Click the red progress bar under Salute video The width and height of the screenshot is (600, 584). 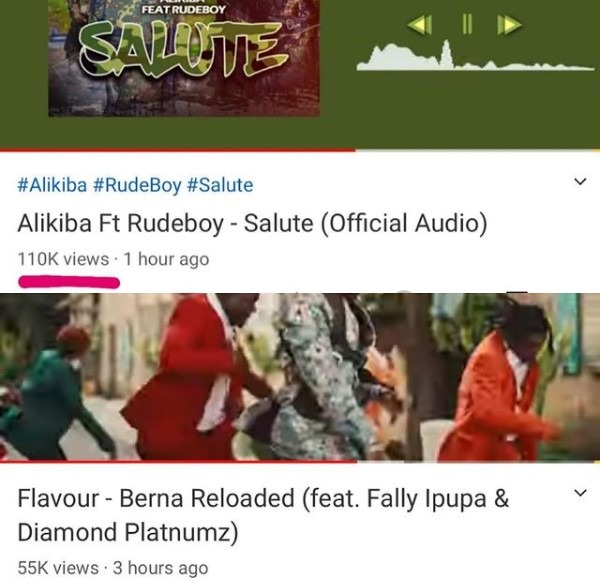pos(178,150)
